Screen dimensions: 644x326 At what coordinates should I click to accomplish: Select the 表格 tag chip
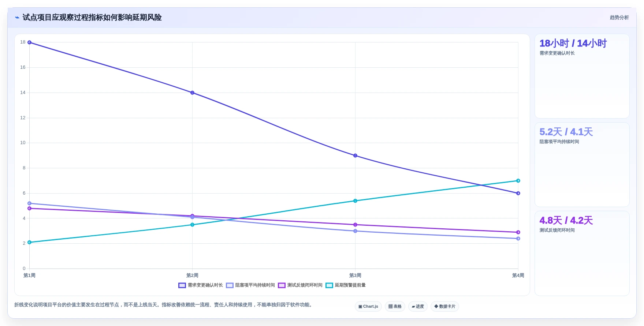click(395, 307)
